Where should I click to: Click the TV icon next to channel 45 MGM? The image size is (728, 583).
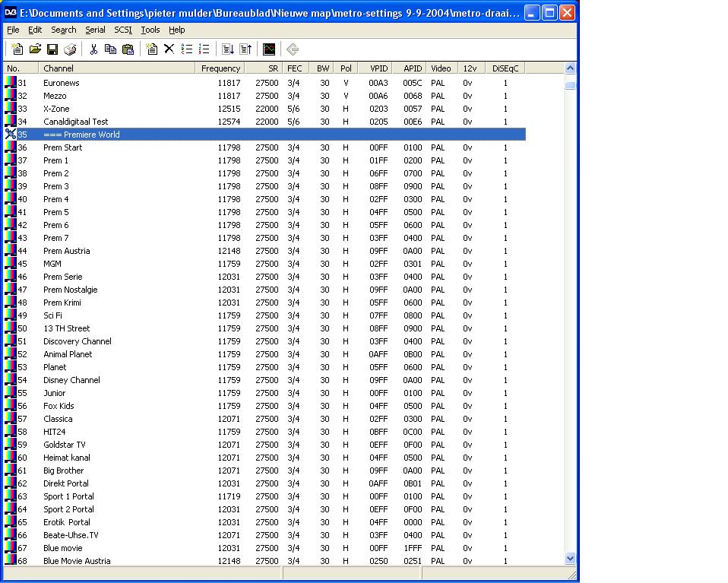pyautogui.click(x=10, y=264)
